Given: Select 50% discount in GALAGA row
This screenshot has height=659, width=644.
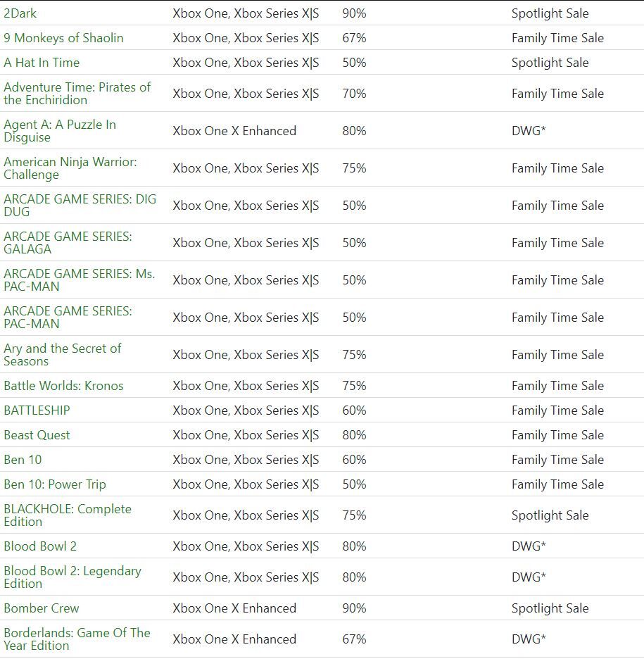Looking at the screenshot, I should pos(354,243).
